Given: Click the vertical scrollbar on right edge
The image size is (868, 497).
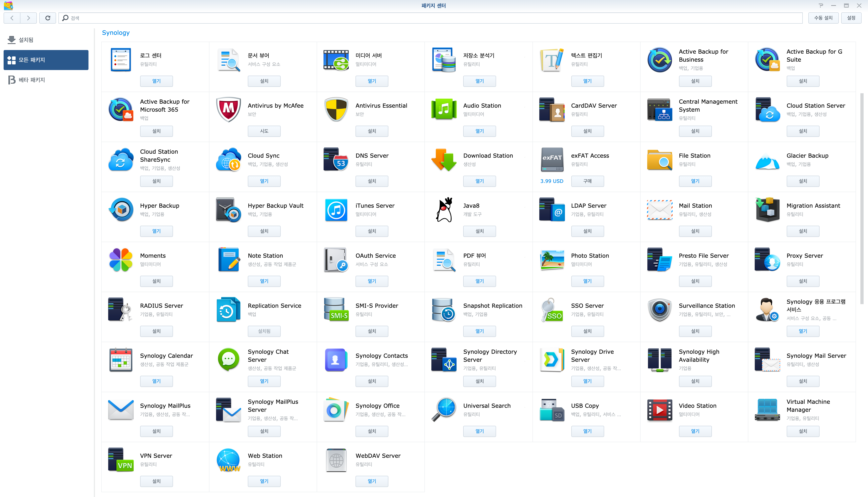Looking at the screenshot, I should click(862, 198).
